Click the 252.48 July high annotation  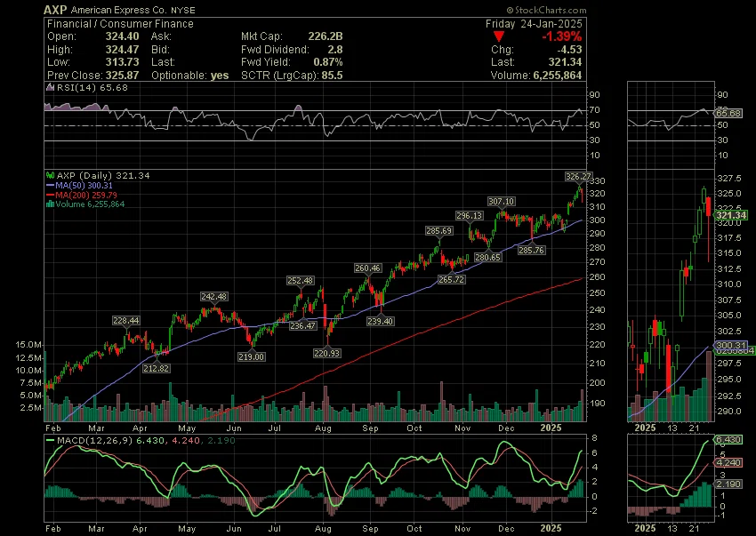click(x=300, y=281)
